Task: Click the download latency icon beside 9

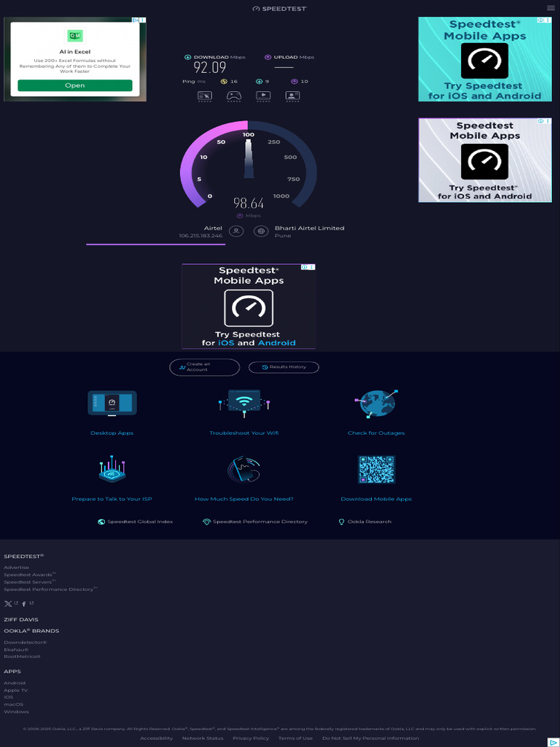Action: click(x=259, y=82)
